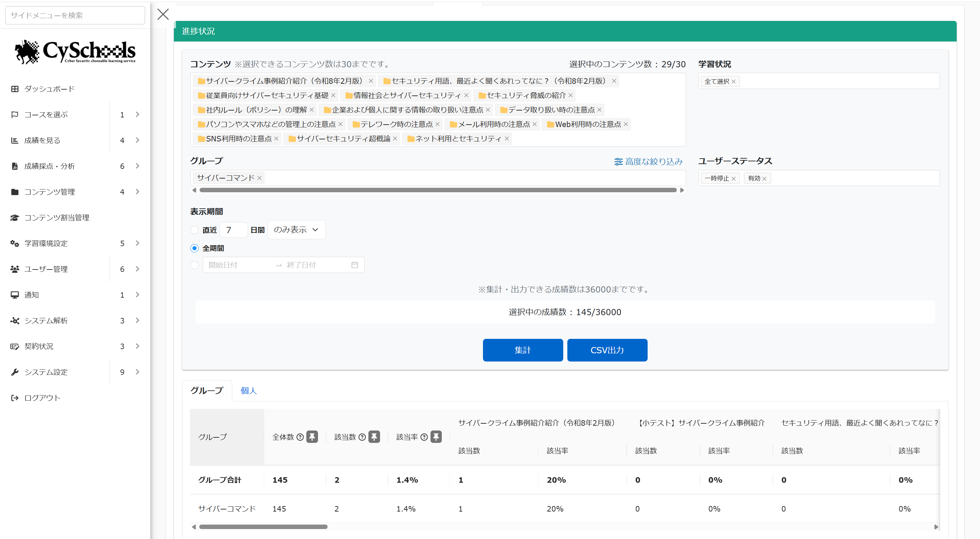980x539 pixels.
Task: Open 高度な絞り込み link
Action: [x=653, y=162]
